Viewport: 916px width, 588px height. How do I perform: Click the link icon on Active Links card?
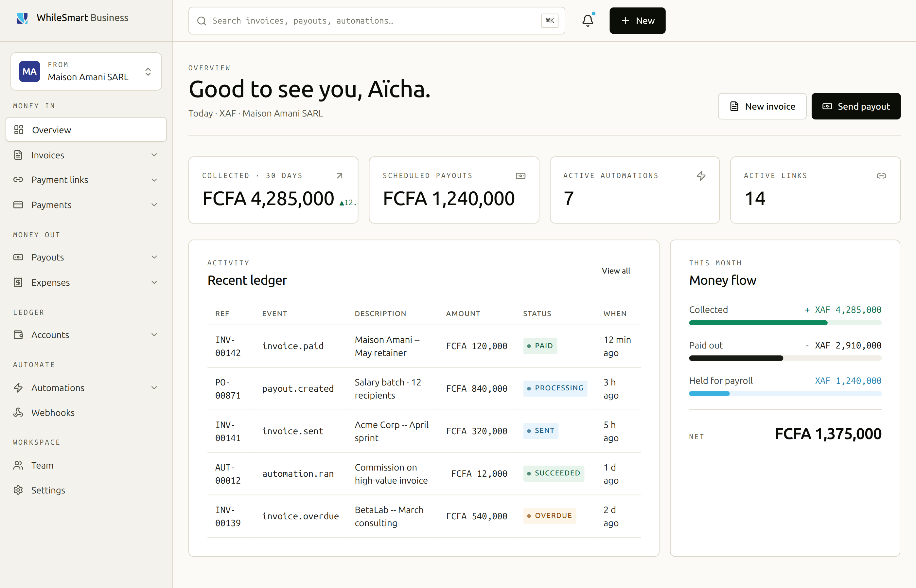pyautogui.click(x=881, y=176)
